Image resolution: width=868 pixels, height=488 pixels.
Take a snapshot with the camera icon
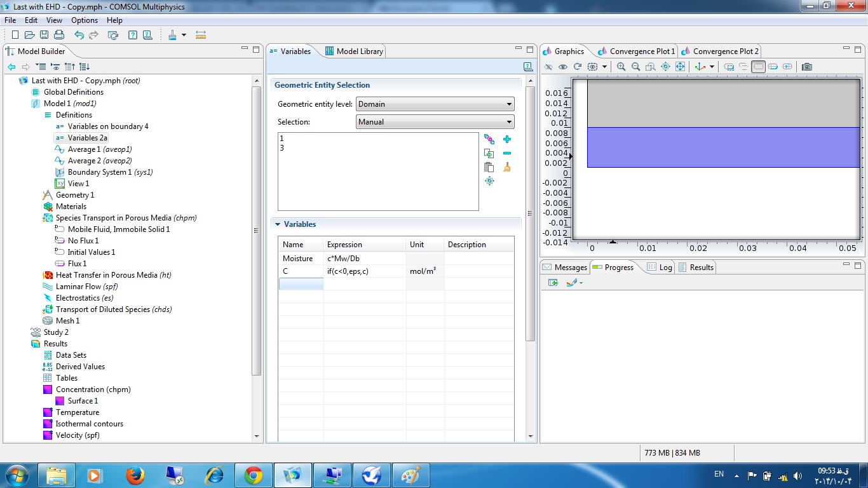[806, 67]
